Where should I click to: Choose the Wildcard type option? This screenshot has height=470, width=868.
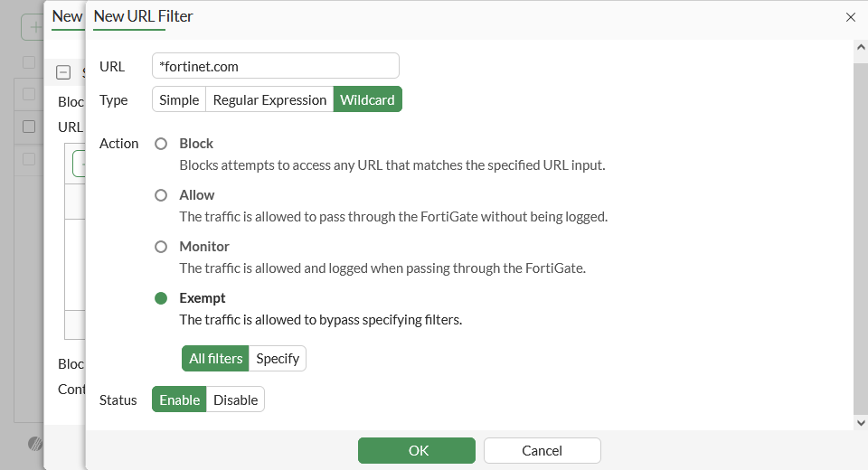[x=367, y=100]
